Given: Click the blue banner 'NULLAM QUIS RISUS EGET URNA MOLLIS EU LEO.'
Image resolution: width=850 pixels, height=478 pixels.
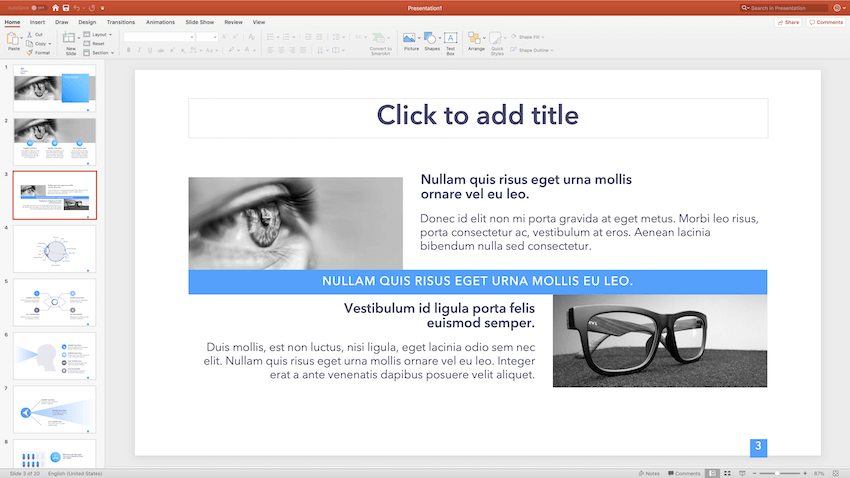Looking at the screenshot, I should tap(478, 282).
